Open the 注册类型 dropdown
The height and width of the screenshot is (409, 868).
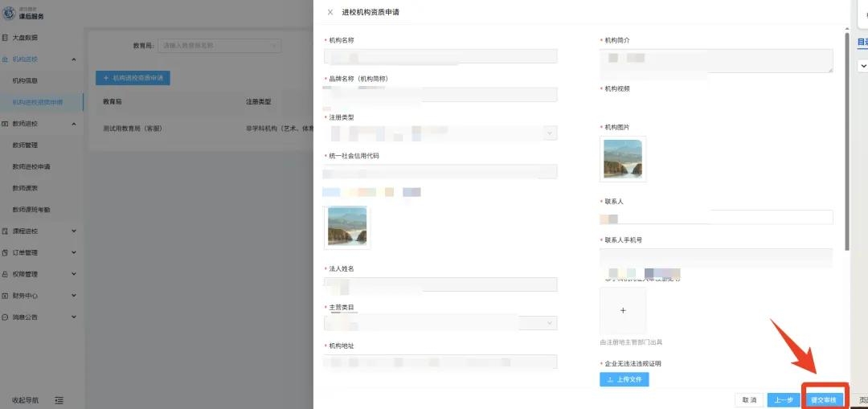[x=440, y=133]
